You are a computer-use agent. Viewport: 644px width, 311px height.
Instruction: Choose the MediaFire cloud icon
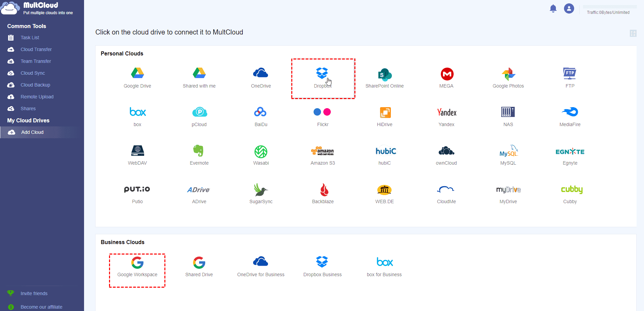pos(570,112)
